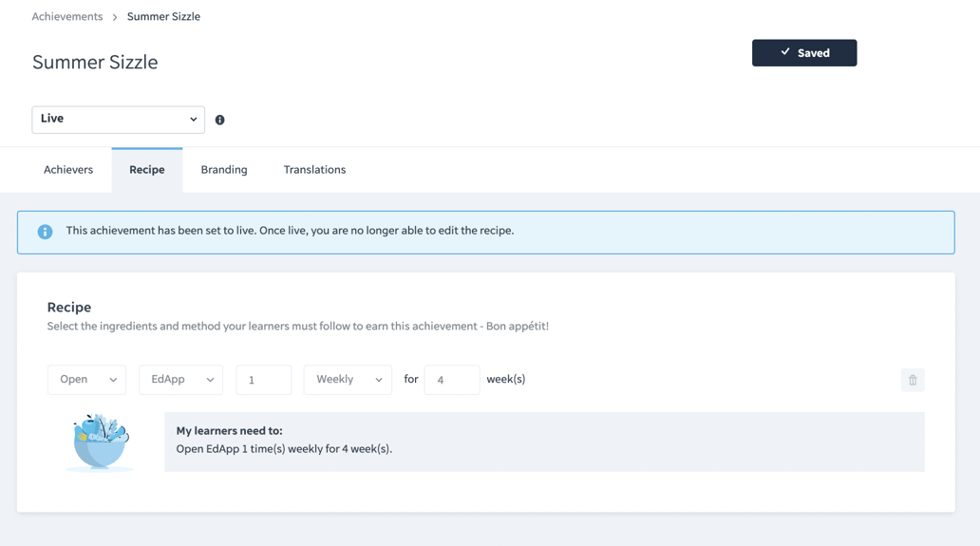Select the Recipe tab

147,170
